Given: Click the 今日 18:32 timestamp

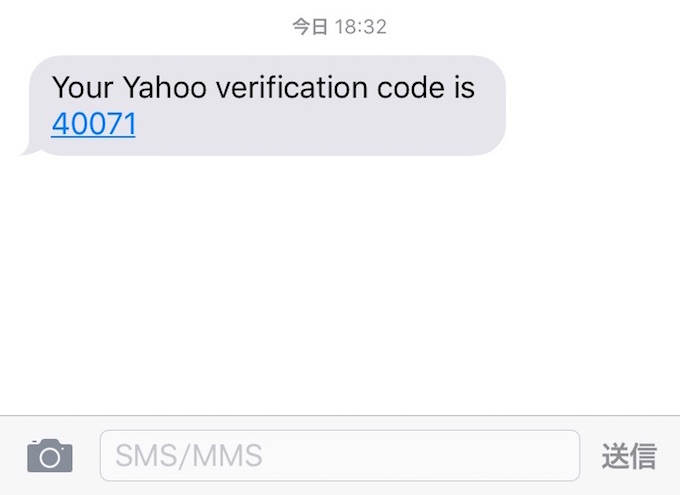Looking at the screenshot, I should pyautogui.click(x=339, y=26).
